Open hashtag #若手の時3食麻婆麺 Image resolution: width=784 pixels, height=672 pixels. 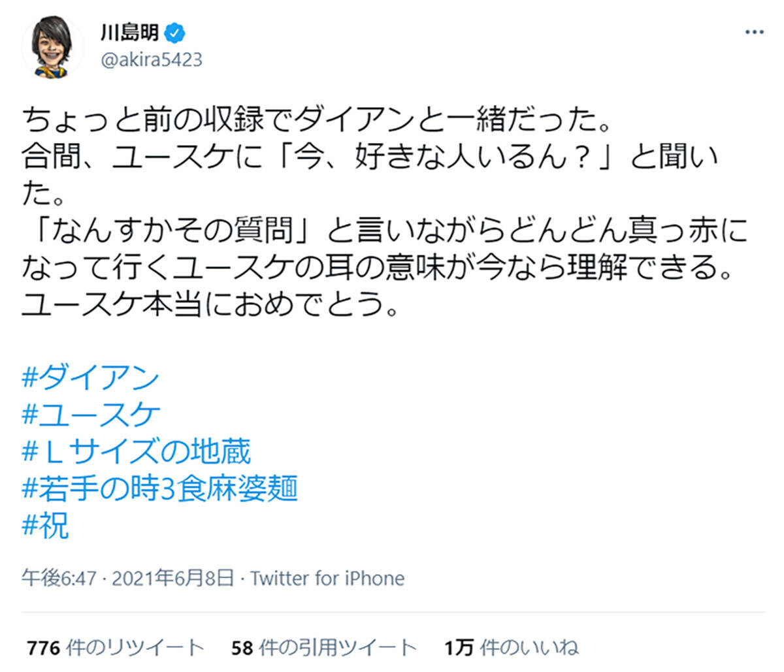(160, 488)
